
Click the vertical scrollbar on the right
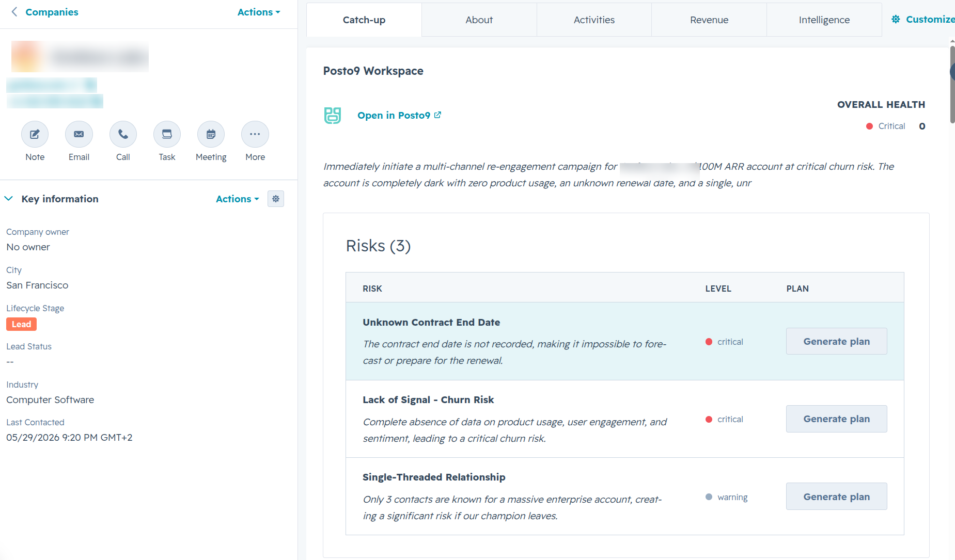952,85
